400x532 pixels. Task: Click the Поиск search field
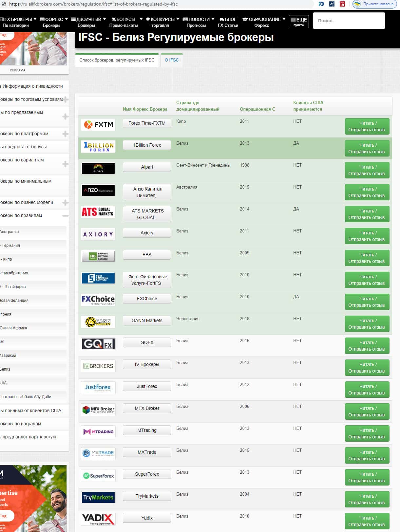(x=349, y=21)
